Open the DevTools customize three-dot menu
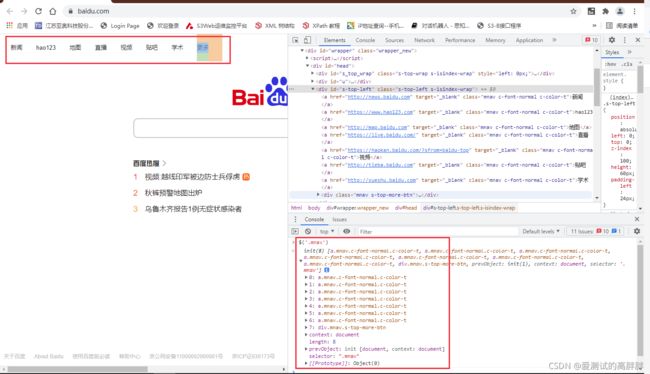The height and width of the screenshot is (374, 650). 625,40
